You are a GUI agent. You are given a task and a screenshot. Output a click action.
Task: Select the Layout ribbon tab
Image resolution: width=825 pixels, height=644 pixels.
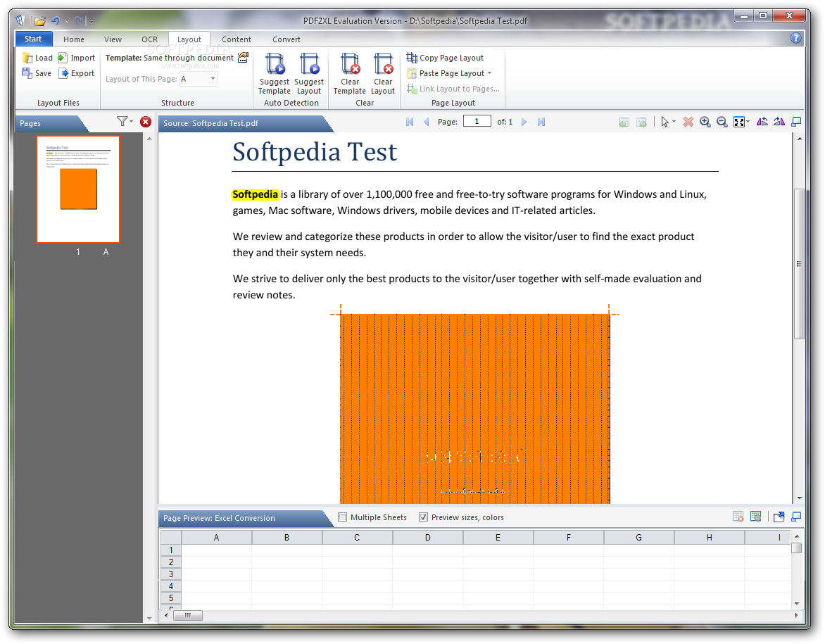[x=189, y=39]
